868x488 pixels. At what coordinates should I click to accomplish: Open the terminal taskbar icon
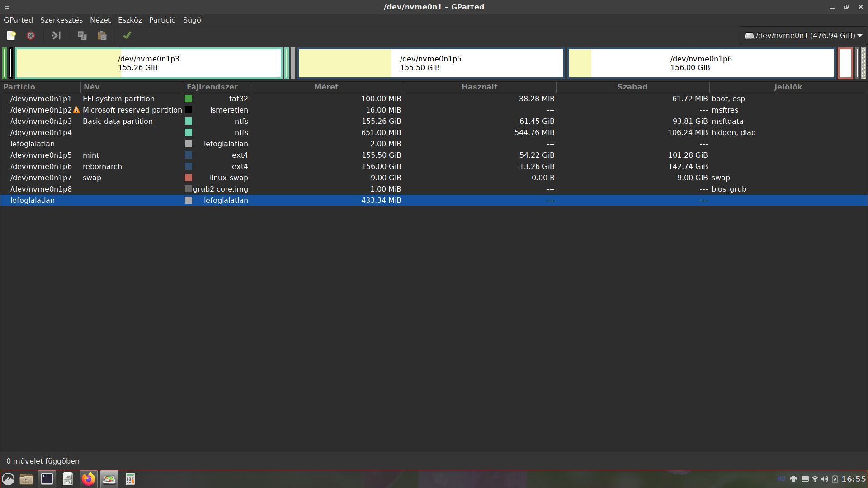click(47, 479)
